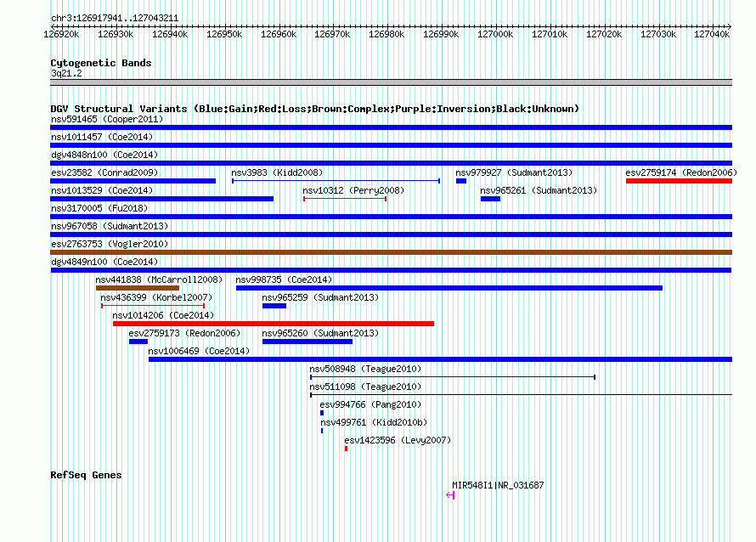Click the nsv1014206 red loss bar

tap(274, 324)
